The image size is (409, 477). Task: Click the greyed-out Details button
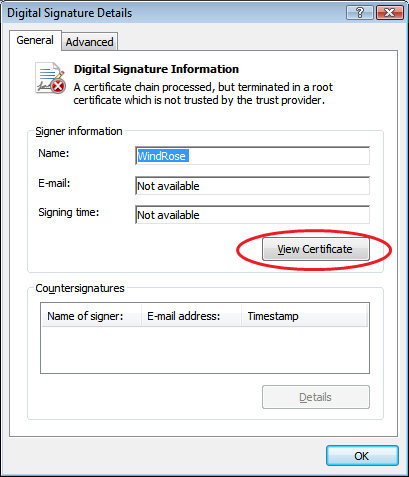[x=316, y=397]
